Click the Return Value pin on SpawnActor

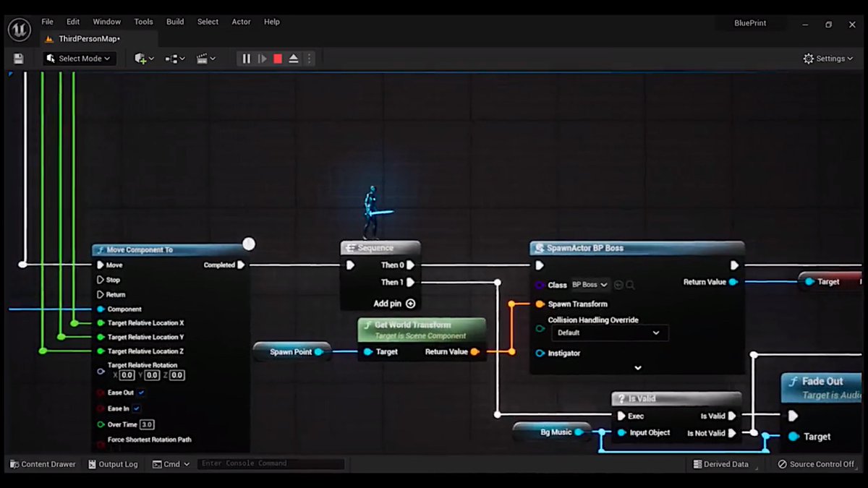point(733,282)
